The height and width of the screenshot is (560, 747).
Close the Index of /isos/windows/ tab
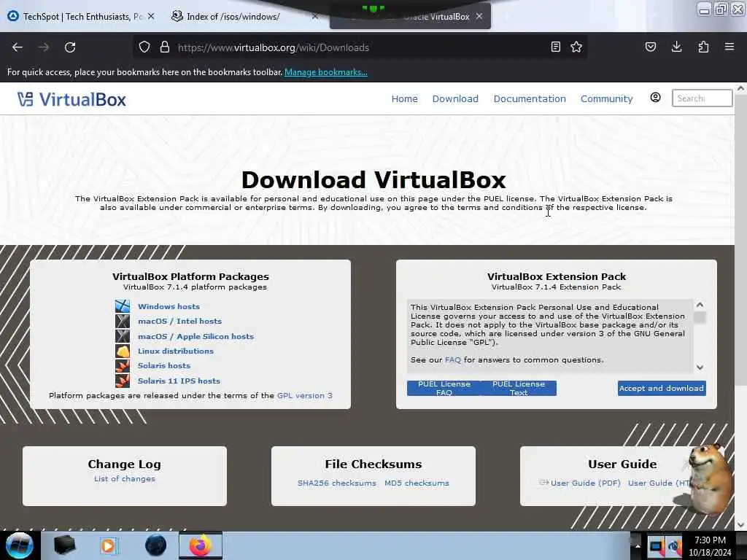315,16
